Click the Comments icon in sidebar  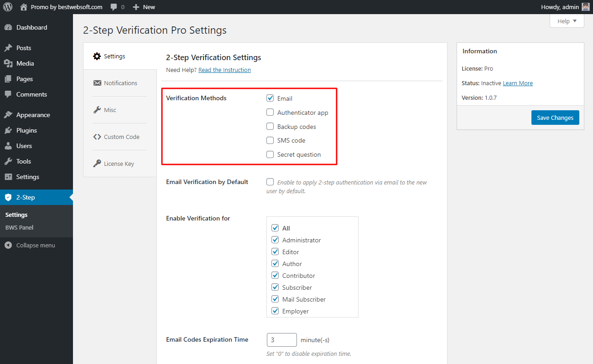click(8, 94)
